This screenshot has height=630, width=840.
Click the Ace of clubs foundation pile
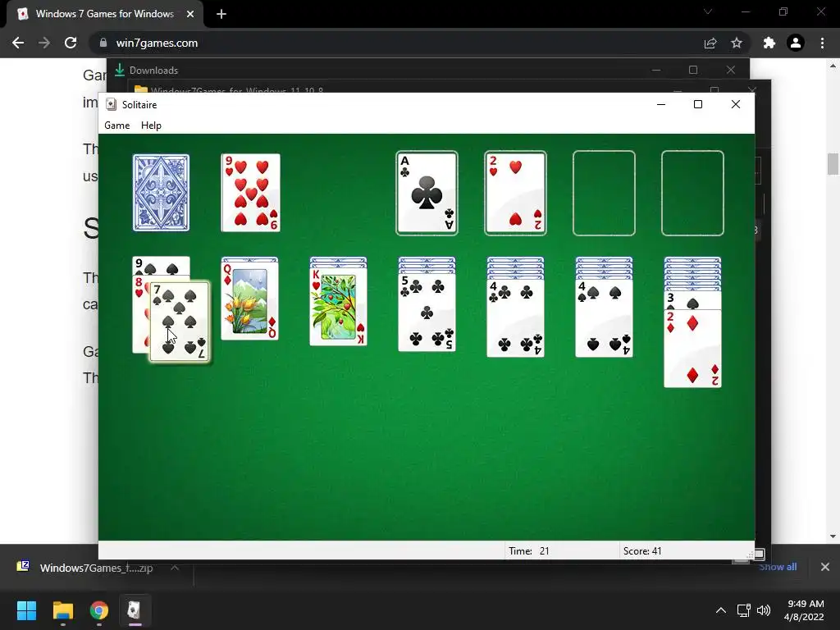[427, 193]
